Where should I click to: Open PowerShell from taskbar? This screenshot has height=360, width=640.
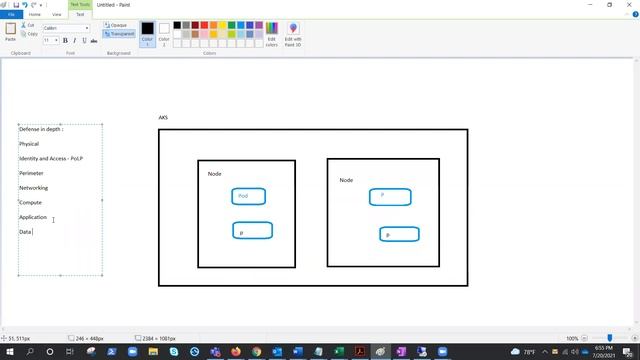[112, 351]
